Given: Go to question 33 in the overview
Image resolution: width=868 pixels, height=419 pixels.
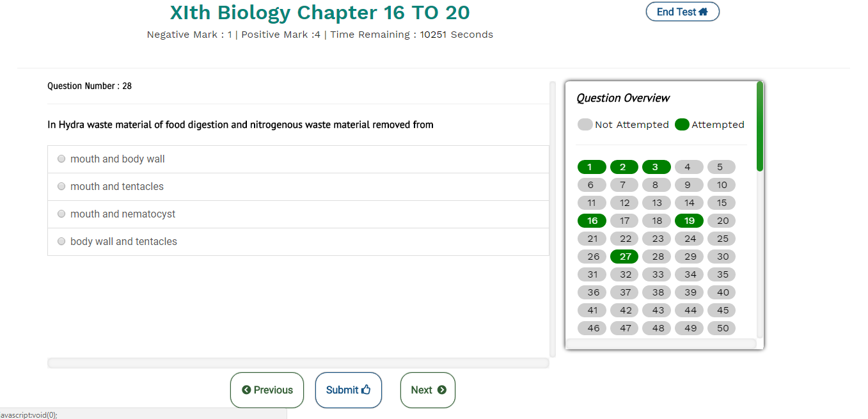Looking at the screenshot, I should 657,274.
